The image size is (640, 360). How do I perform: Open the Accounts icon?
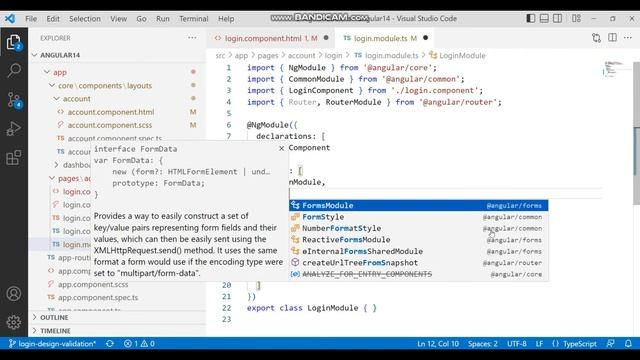13,293
